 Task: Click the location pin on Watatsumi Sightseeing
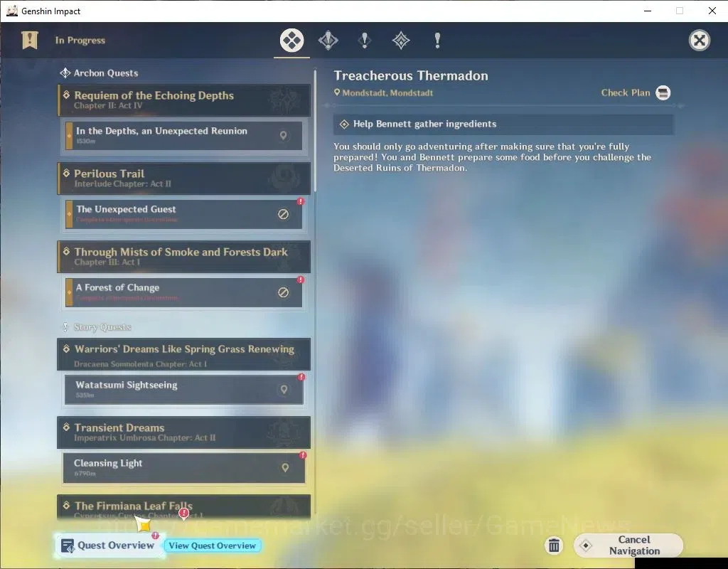tap(284, 389)
